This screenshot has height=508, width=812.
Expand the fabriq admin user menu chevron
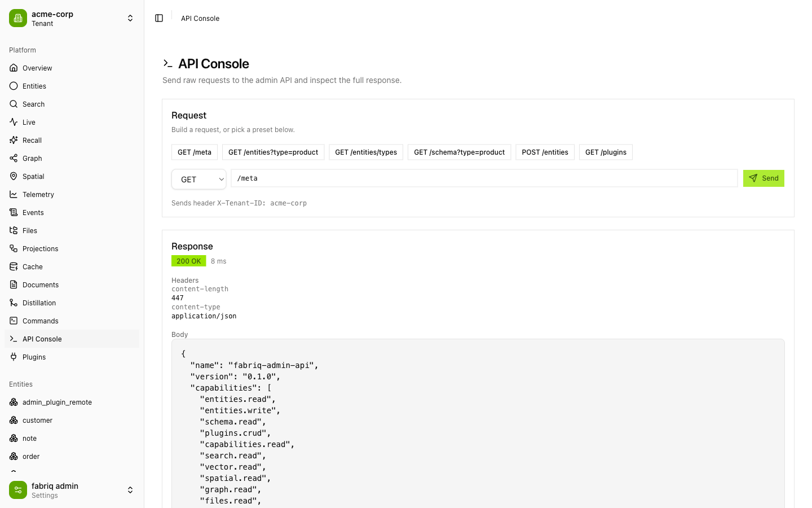(x=130, y=490)
